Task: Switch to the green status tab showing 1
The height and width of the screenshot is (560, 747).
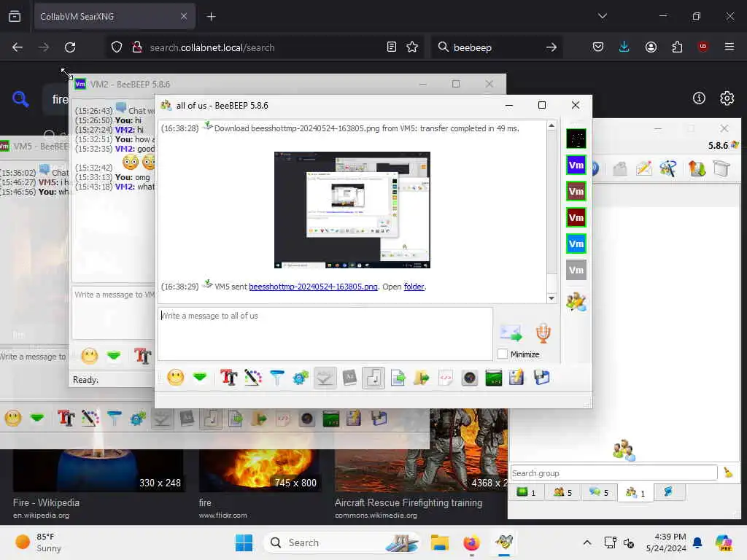Action: coord(527,492)
